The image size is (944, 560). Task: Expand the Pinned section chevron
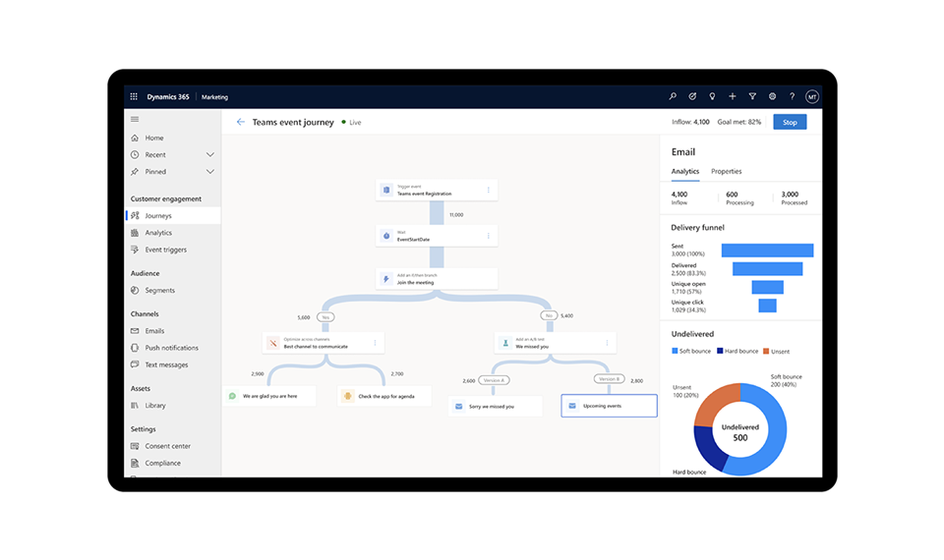(x=209, y=172)
